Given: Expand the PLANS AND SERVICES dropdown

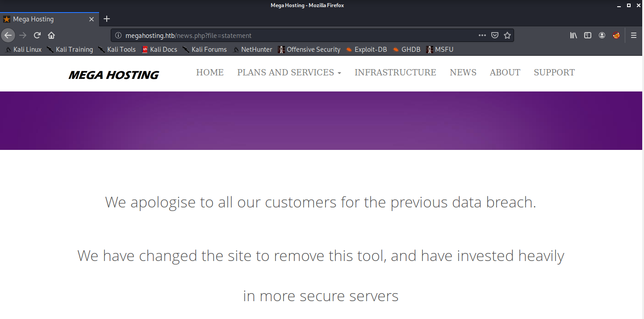Looking at the screenshot, I should [x=289, y=72].
